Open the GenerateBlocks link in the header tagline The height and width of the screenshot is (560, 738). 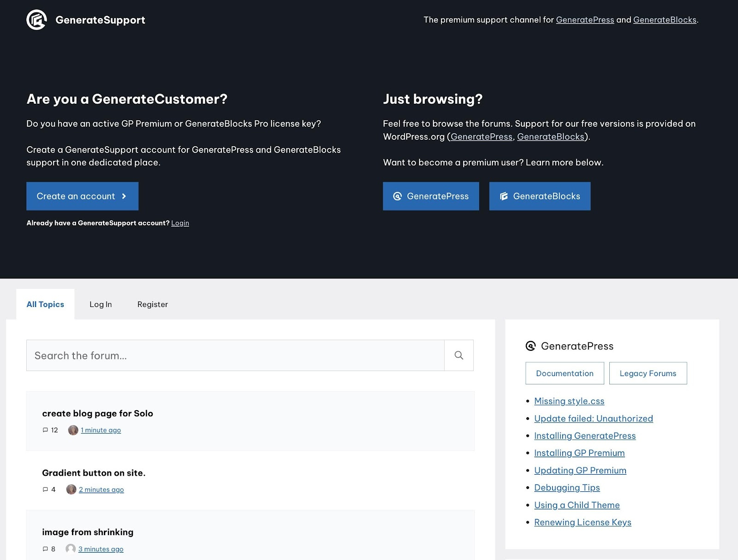665,20
